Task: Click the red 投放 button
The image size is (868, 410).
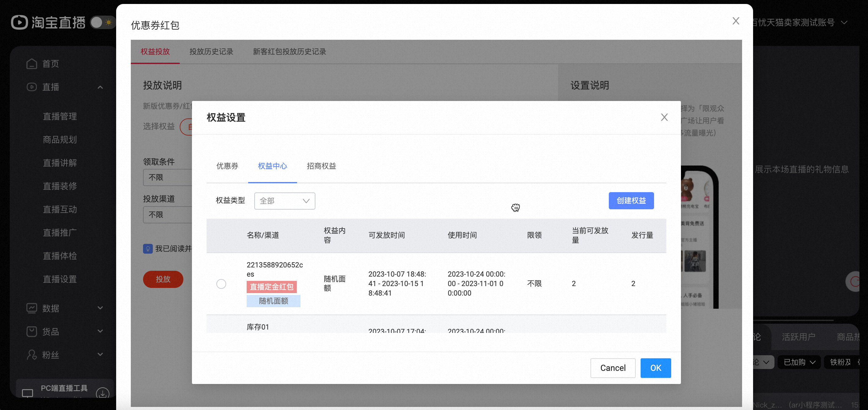Action: [x=163, y=279]
